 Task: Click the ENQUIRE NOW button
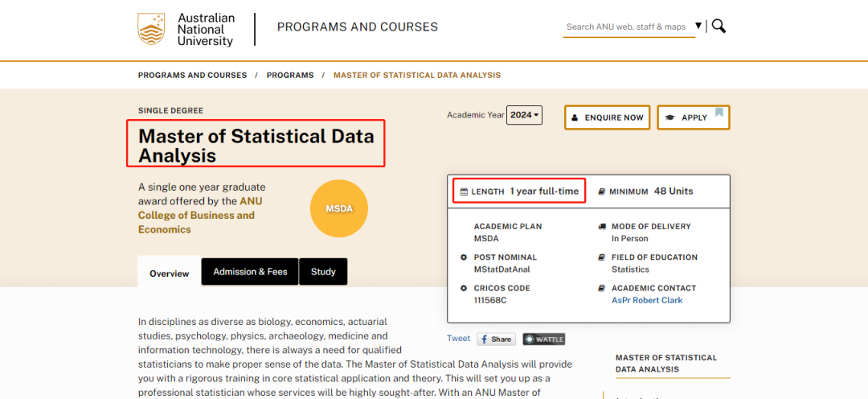[x=608, y=117]
